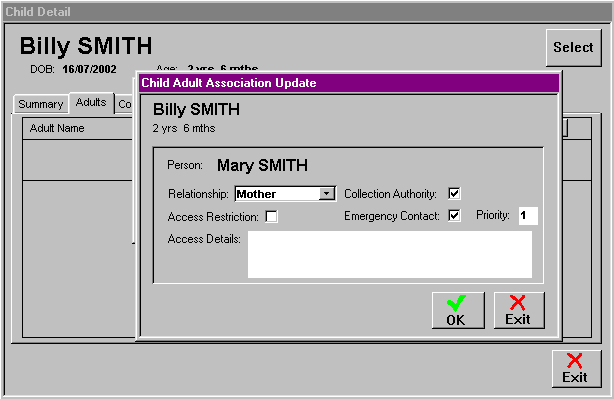Confirm the association with the OK button label

point(456,320)
